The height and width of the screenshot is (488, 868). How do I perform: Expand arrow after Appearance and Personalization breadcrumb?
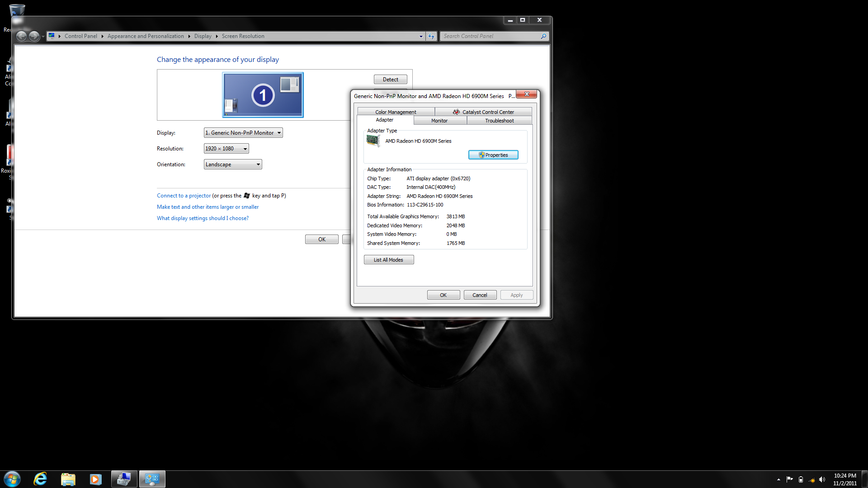[x=189, y=36]
